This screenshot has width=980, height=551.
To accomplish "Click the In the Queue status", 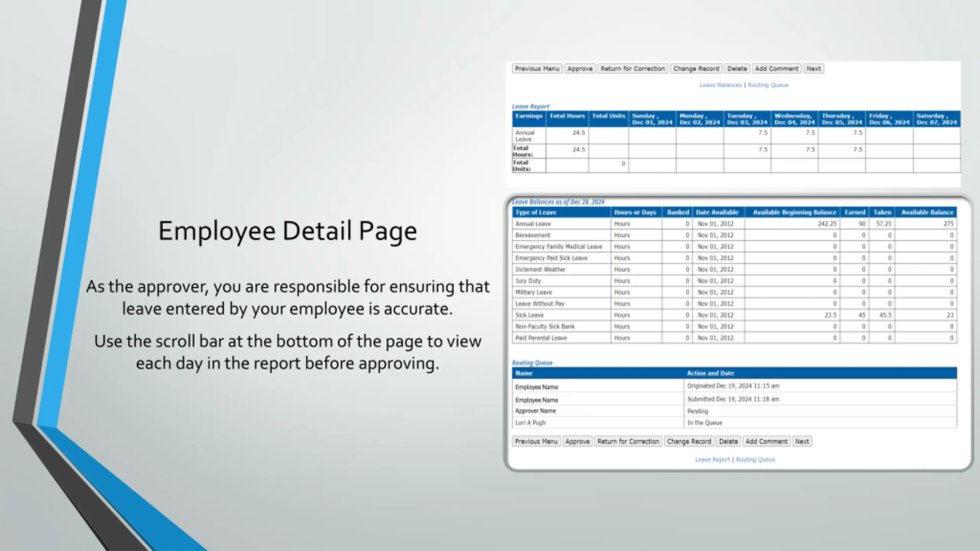I will click(x=704, y=423).
